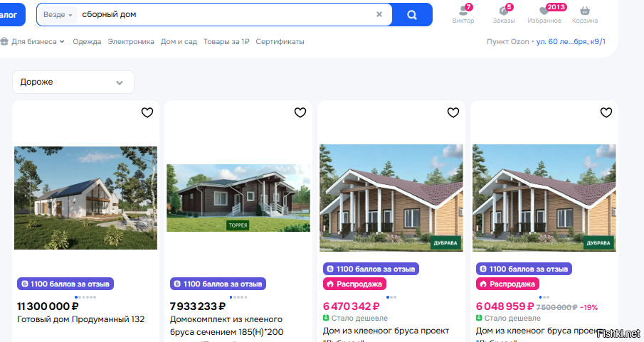Open the Дороже sorting dropdown
The width and height of the screenshot is (644, 342).
[x=73, y=82]
